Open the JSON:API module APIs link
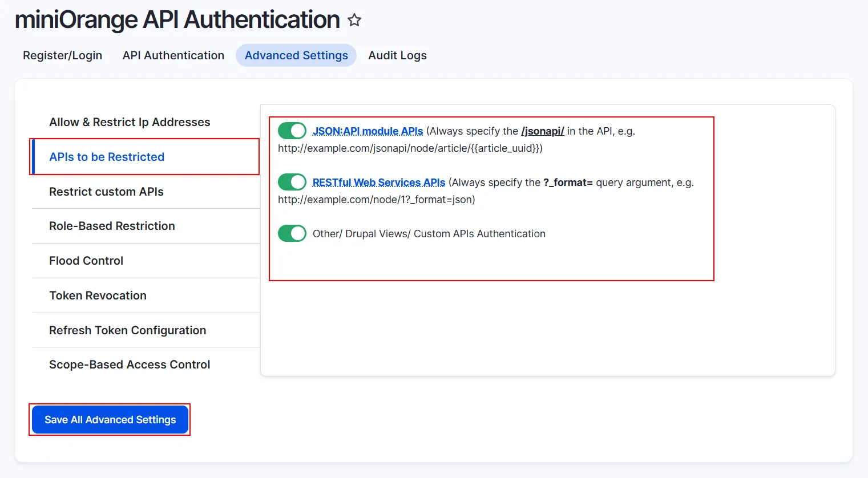 click(368, 131)
